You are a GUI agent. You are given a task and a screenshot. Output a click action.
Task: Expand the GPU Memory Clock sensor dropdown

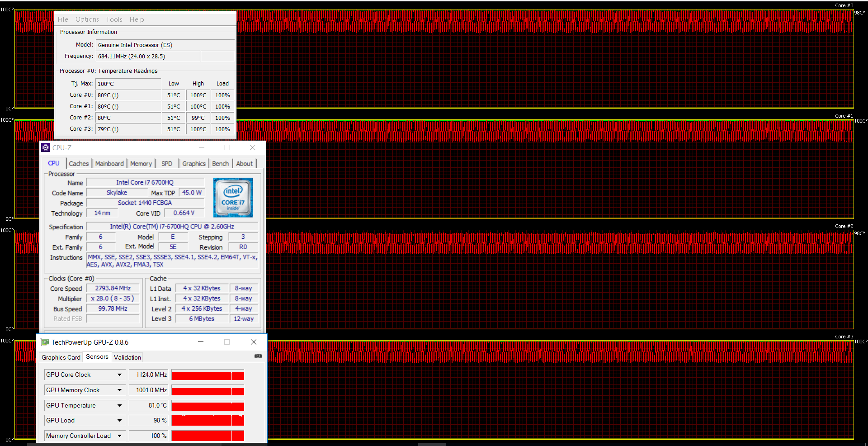(x=120, y=390)
